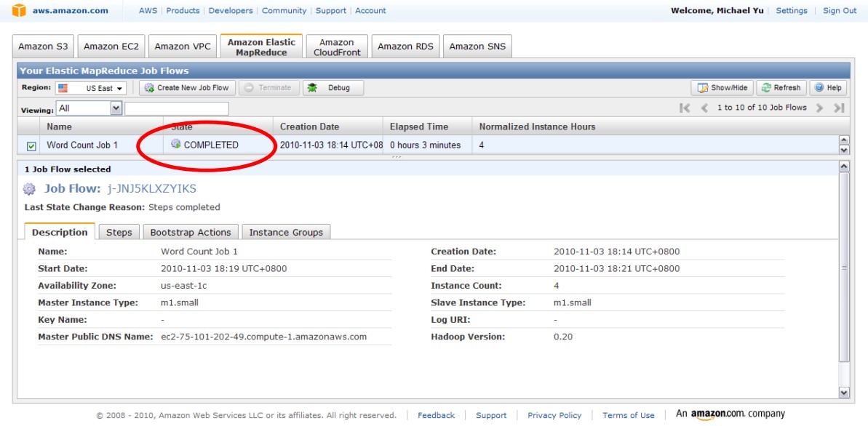Open Settings in the top-right header

(x=792, y=10)
